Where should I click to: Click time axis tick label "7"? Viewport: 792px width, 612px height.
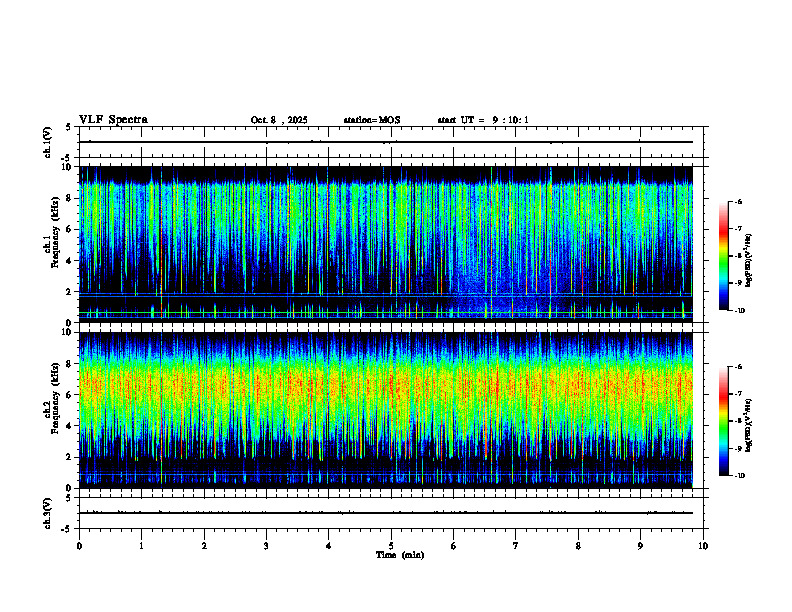[x=516, y=546]
